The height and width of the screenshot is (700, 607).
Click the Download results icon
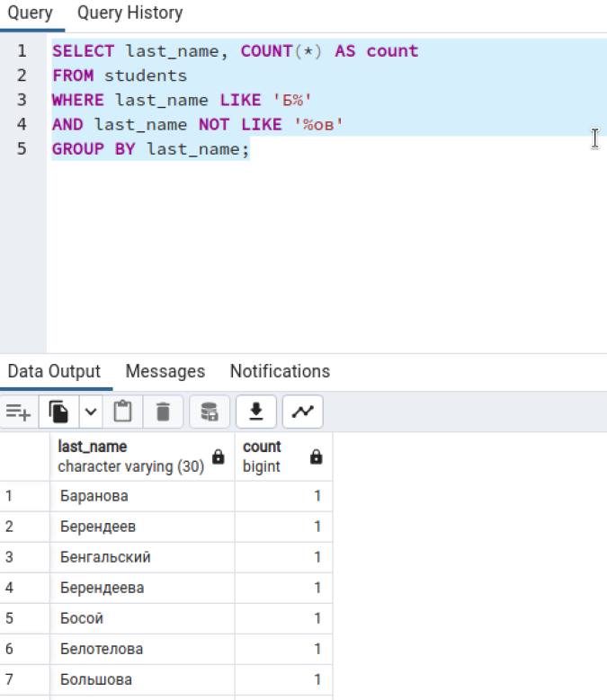tap(256, 412)
